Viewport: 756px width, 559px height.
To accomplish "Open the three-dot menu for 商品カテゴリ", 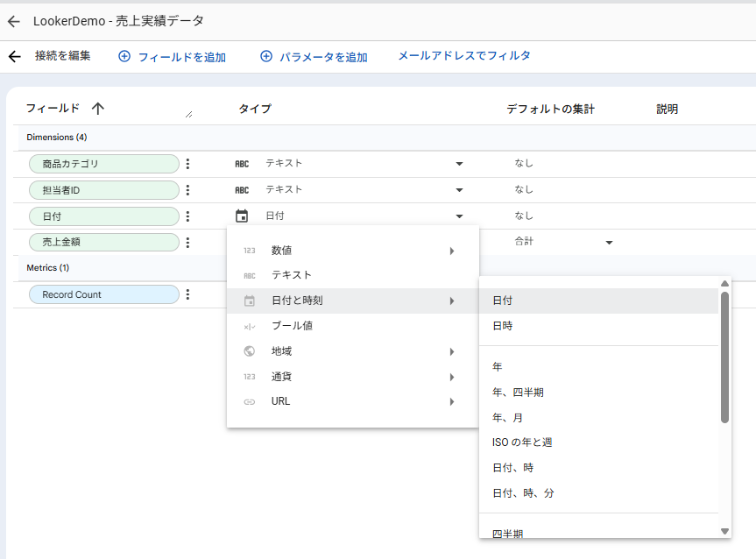I will click(x=188, y=164).
